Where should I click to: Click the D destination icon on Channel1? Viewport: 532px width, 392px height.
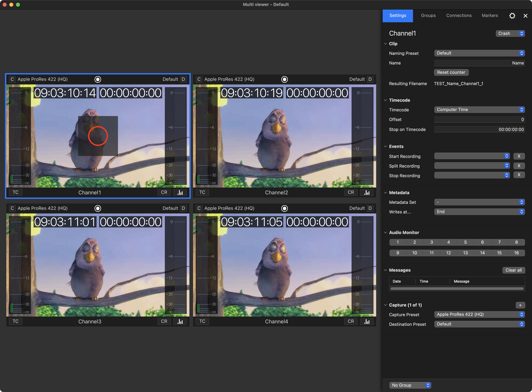[x=183, y=79]
